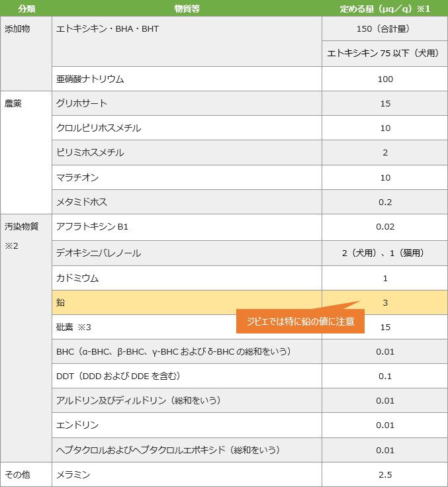Image resolution: width=448 pixels, height=487 pixels.
Task: Click the orange lead warning callout
Action: pos(300,322)
